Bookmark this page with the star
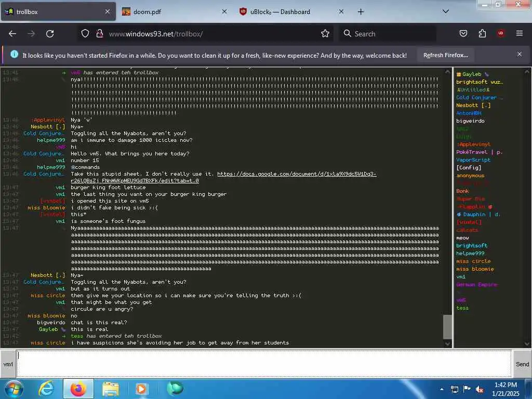This screenshot has height=399, width=532. pos(325,34)
